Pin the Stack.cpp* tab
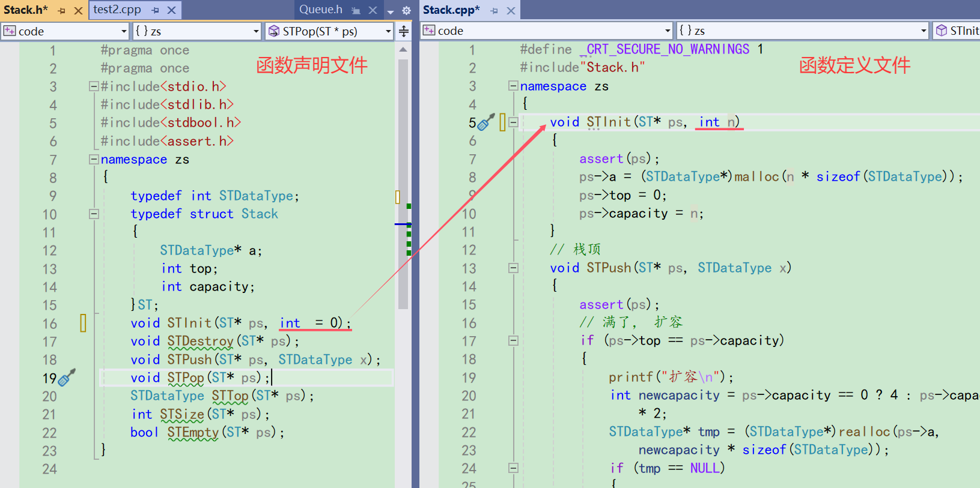The image size is (980, 488). (494, 11)
